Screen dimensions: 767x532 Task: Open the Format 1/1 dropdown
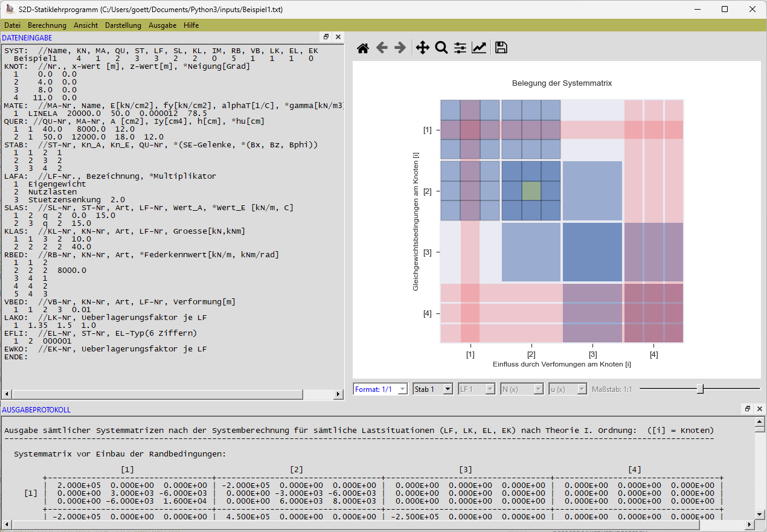(380, 389)
